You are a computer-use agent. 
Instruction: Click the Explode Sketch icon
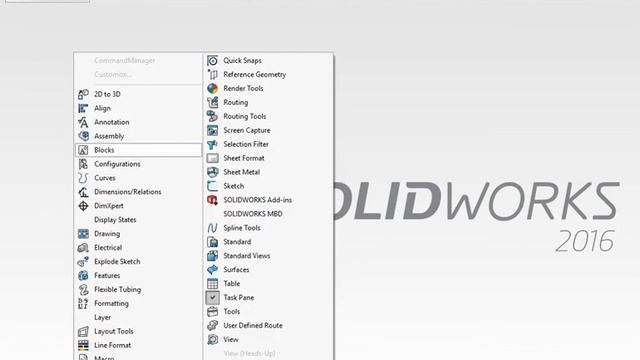tap(83, 262)
